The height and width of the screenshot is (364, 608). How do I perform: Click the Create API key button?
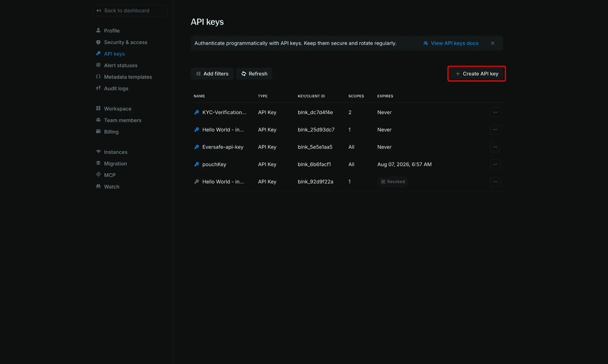476,74
